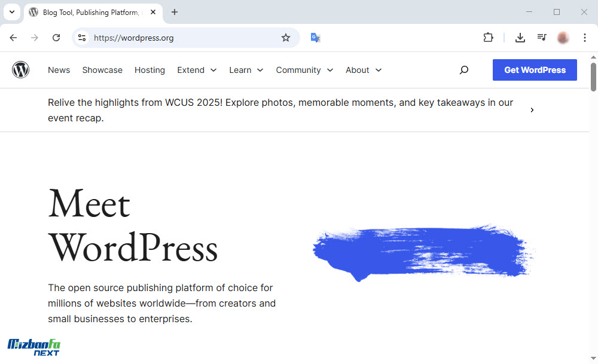This screenshot has height=364, width=598.
Task: View site information icon in the address bar
Action: [x=82, y=38]
